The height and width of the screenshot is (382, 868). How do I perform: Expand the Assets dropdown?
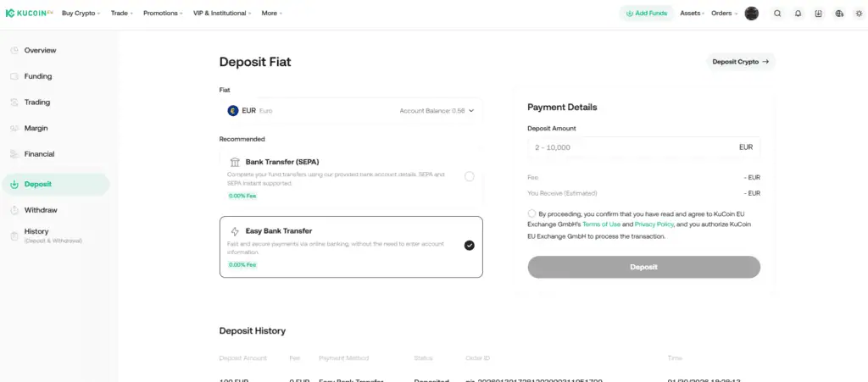click(x=692, y=14)
